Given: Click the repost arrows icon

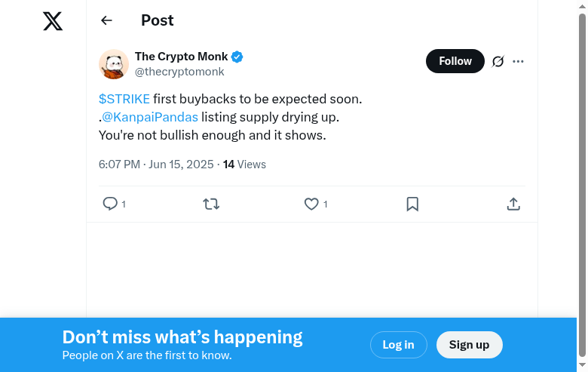Looking at the screenshot, I should click(x=211, y=204).
